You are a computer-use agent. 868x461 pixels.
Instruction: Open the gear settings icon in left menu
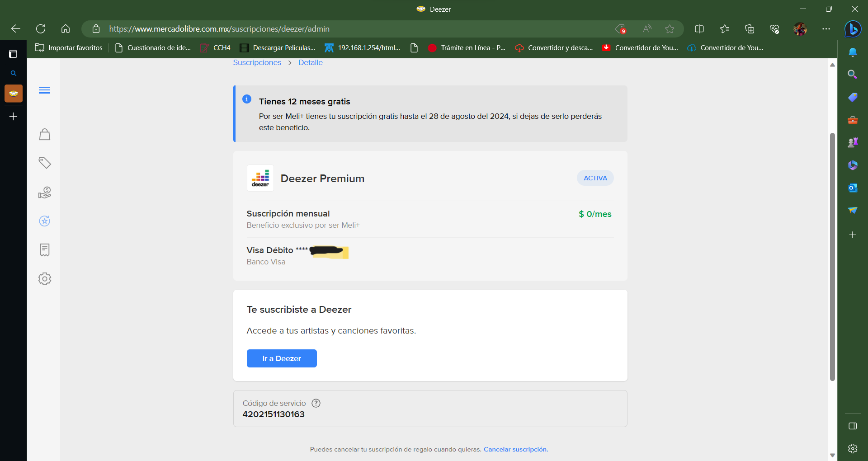pyautogui.click(x=45, y=279)
